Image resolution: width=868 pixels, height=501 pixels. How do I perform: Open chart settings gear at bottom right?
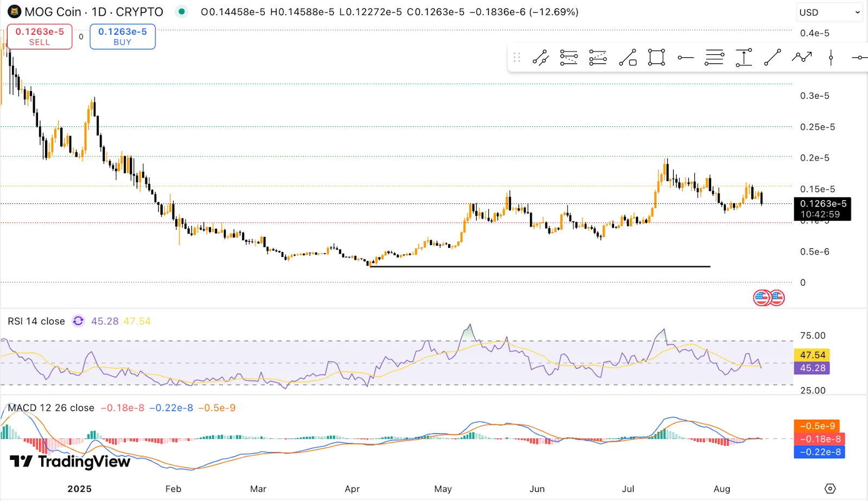coord(830,489)
